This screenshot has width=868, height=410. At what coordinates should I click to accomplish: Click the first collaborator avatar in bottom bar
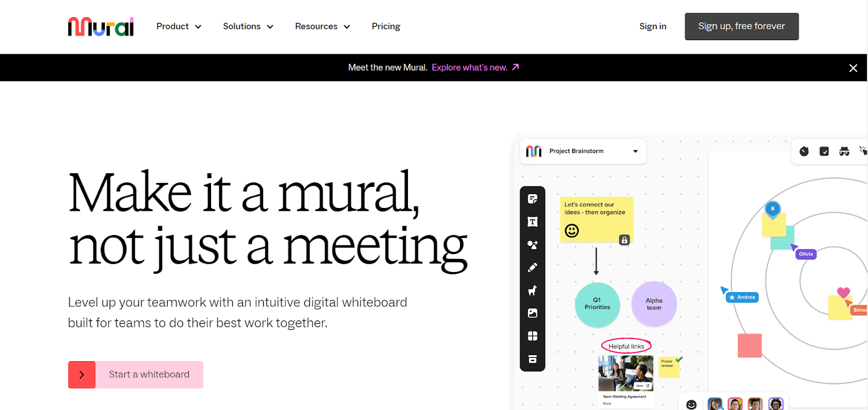point(715,404)
